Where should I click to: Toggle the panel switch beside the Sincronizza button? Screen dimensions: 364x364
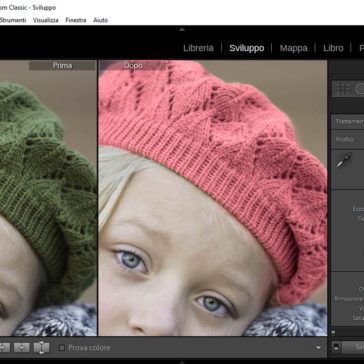point(336,347)
